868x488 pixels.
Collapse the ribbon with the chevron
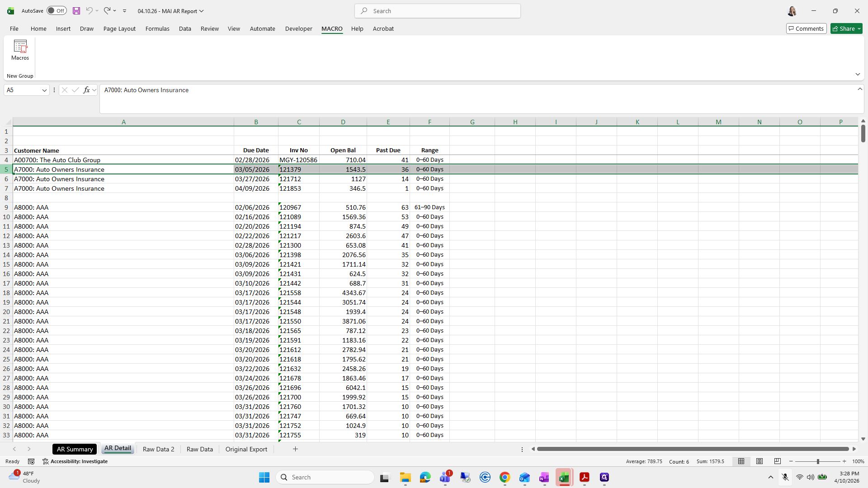[858, 74]
